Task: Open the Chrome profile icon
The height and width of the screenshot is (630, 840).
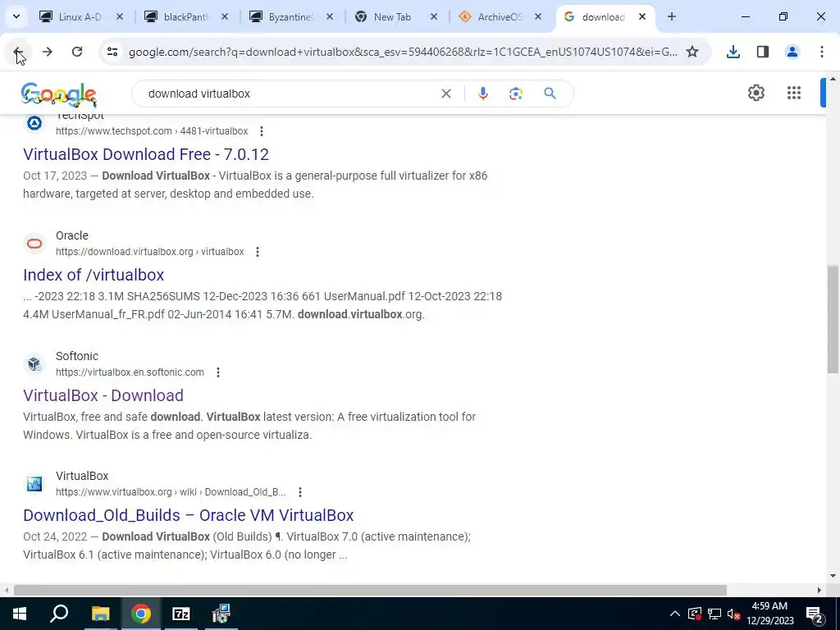Action: click(792, 52)
